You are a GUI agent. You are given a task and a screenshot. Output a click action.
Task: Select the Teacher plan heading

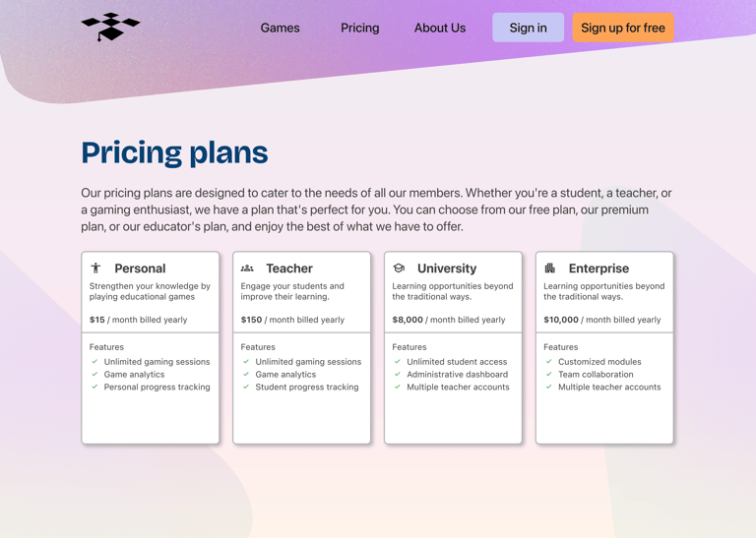289,268
